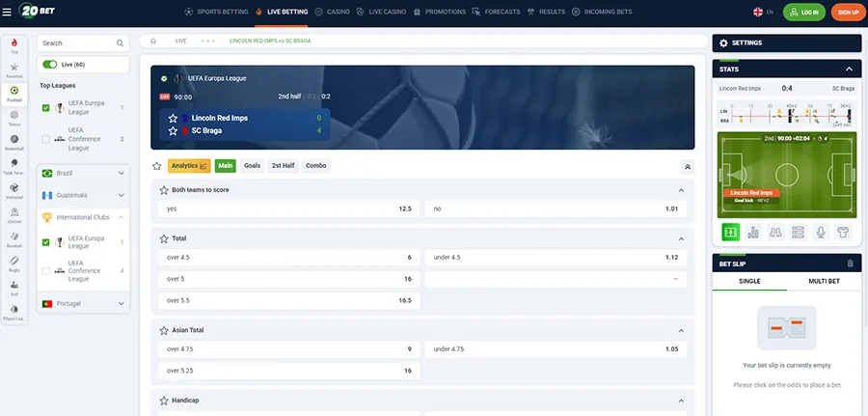
Task: Star the Asian Total market
Action: [164, 330]
